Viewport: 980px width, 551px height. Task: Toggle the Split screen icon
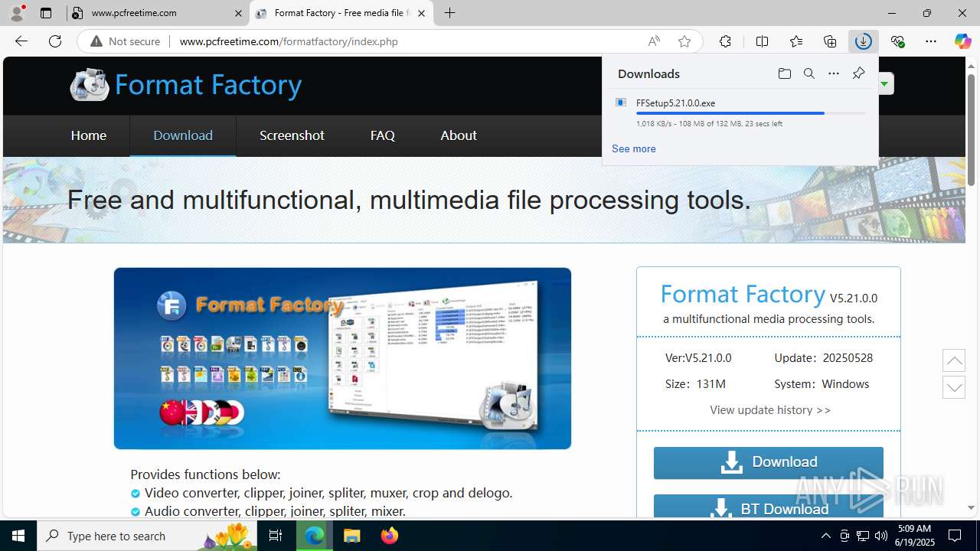[762, 41]
